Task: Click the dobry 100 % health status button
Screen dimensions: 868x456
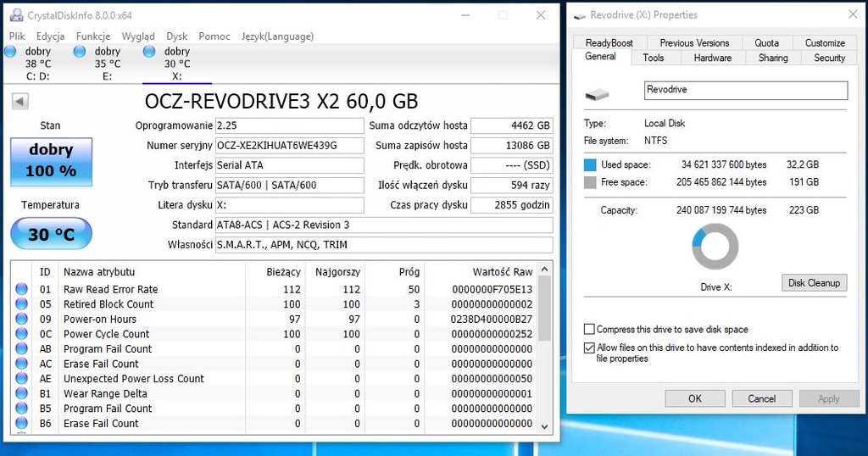Action: coord(51,161)
